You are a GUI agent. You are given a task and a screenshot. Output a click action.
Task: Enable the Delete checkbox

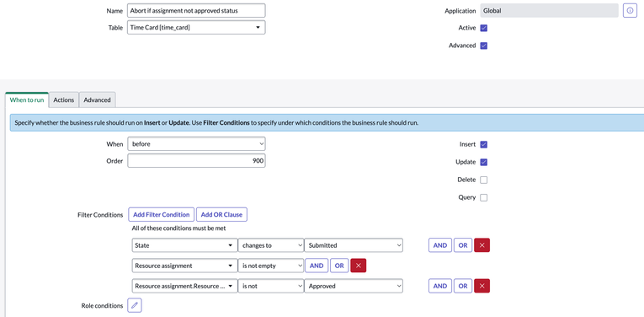click(484, 180)
